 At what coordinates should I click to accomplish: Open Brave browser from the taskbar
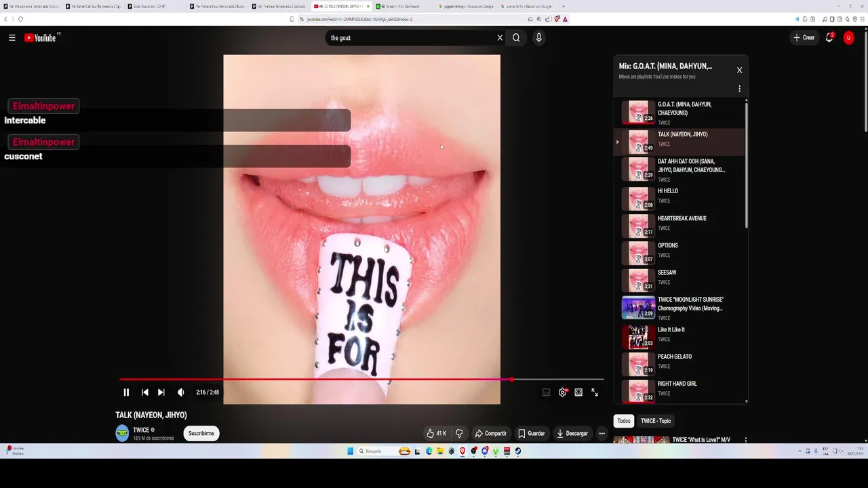(x=462, y=451)
